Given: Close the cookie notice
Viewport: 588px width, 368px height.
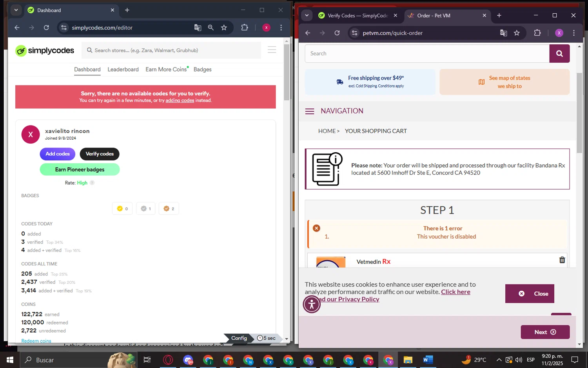Looking at the screenshot, I should click(x=530, y=293).
